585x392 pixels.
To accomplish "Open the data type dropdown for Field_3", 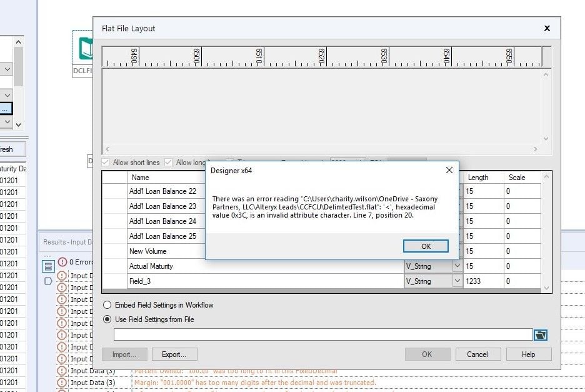I will (x=456, y=281).
